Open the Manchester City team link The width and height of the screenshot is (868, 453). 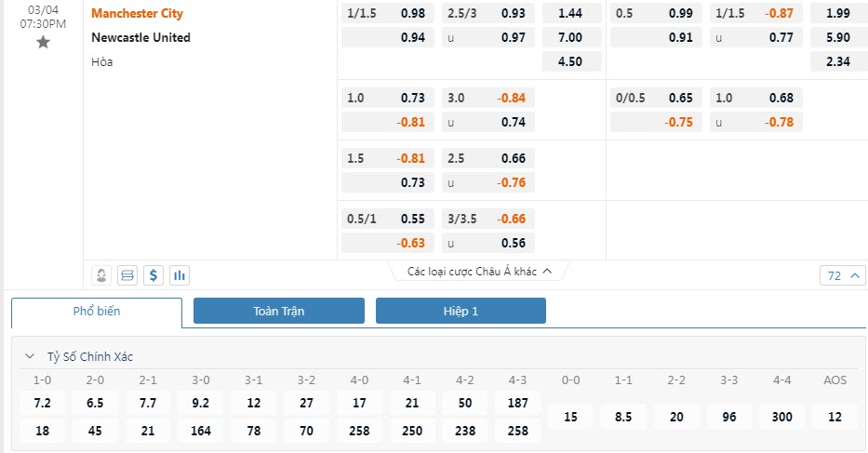pyautogui.click(x=138, y=14)
